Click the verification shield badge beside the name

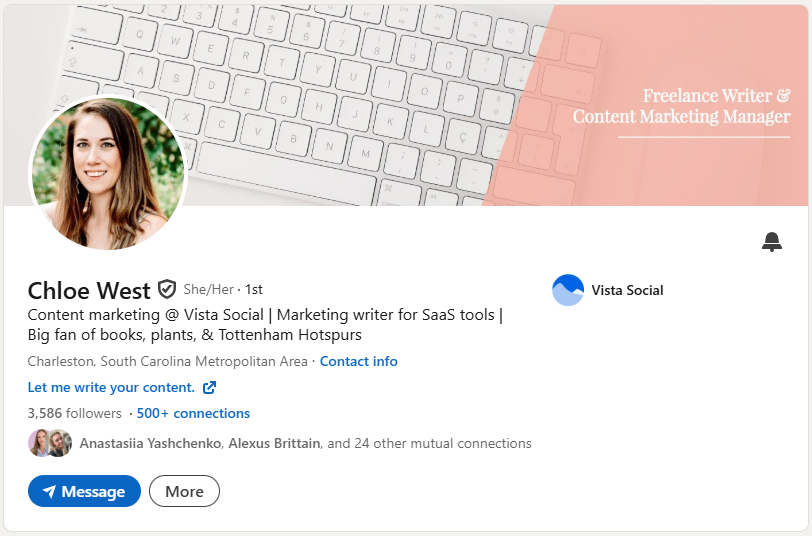pyautogui.click(x=167, y=290)
